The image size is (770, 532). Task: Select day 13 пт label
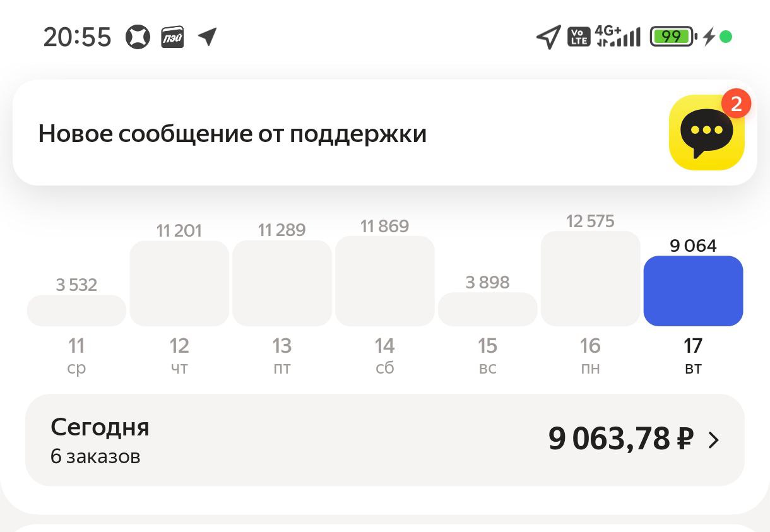pos(281,355)
